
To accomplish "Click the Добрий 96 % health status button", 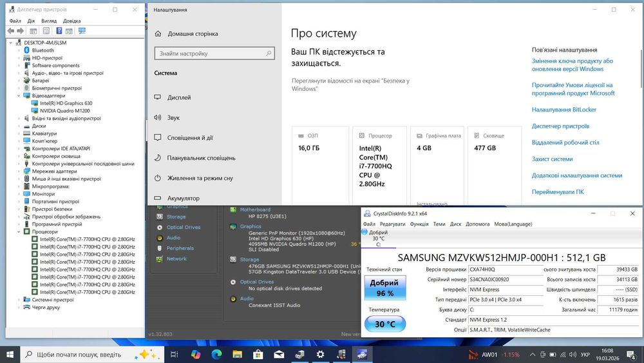I will tap(385, 288).
